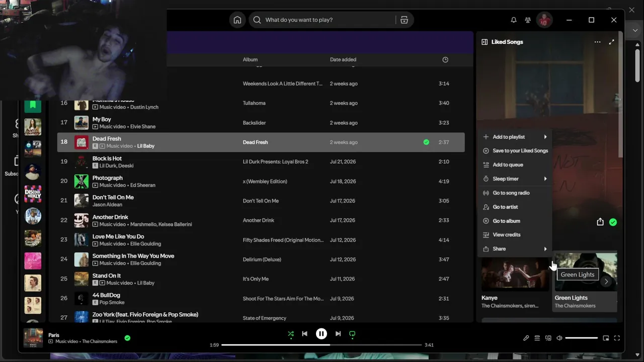
Task: Click The Chainsmokers link in player bar
Action: click(100, 342)
